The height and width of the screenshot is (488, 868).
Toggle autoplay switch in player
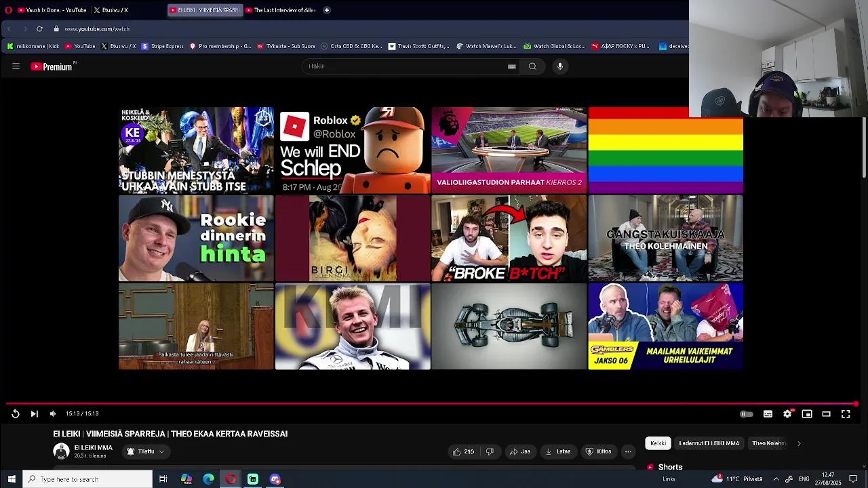pos(746,414)
